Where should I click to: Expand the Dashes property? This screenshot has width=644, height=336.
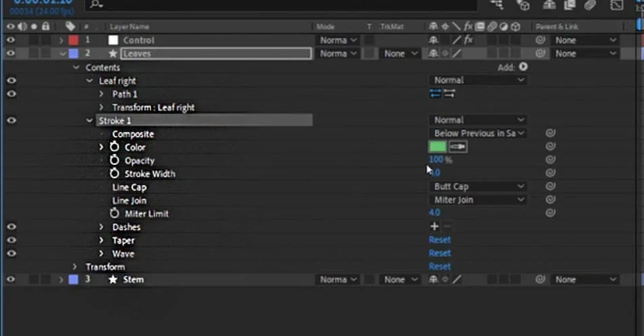coord(102,227)
